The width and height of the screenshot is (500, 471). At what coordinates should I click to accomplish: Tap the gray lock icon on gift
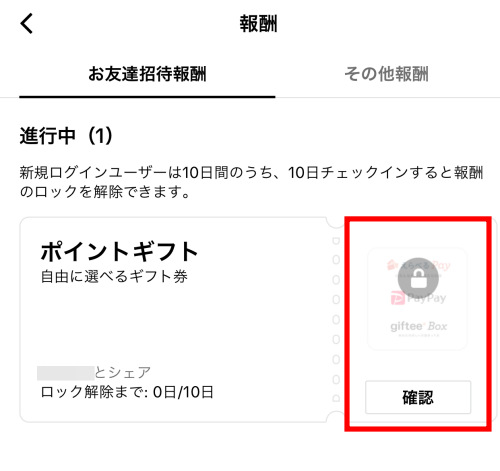pyautogui.click(x=418, y=279)
